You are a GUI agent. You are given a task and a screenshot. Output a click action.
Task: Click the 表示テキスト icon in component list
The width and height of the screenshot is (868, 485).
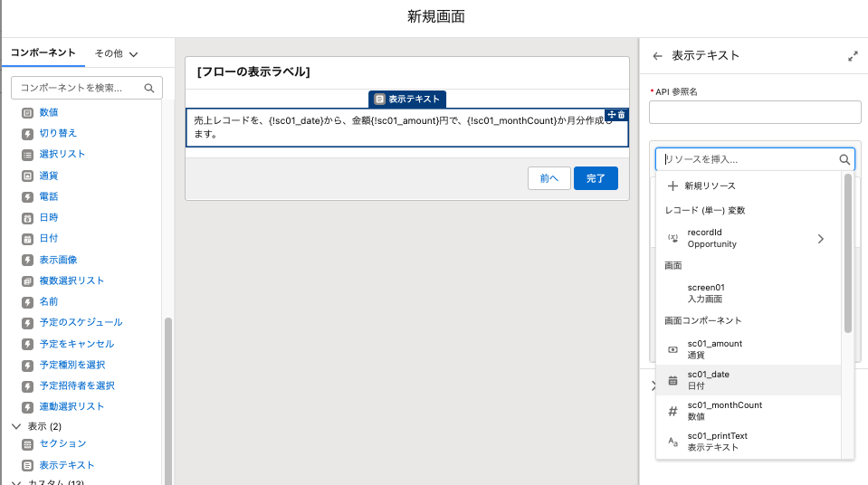coord(28,466)
